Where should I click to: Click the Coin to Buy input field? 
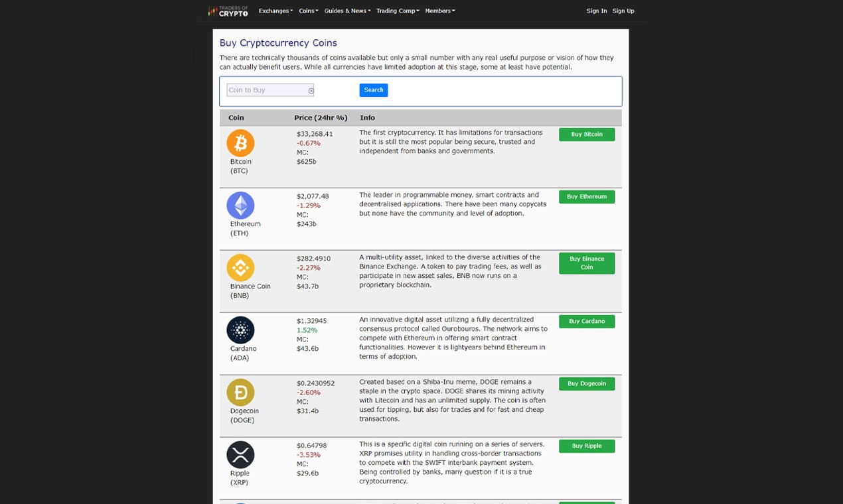pos(266,90)
